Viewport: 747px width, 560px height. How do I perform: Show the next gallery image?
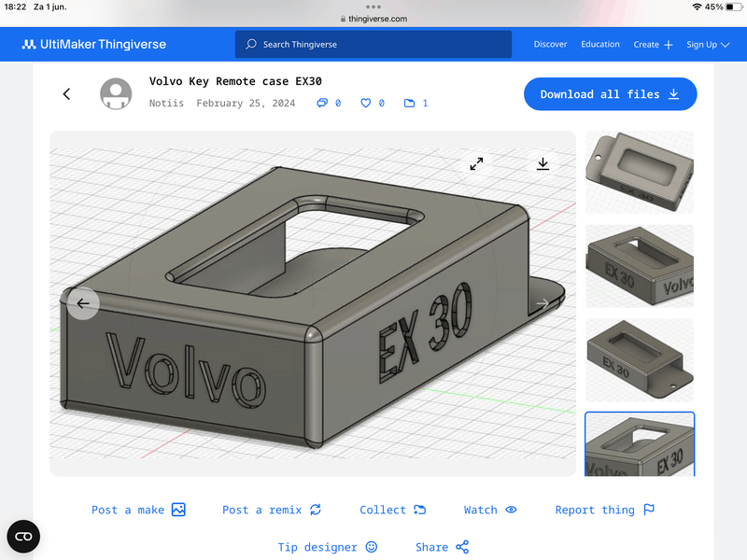(x=543, y=303)
